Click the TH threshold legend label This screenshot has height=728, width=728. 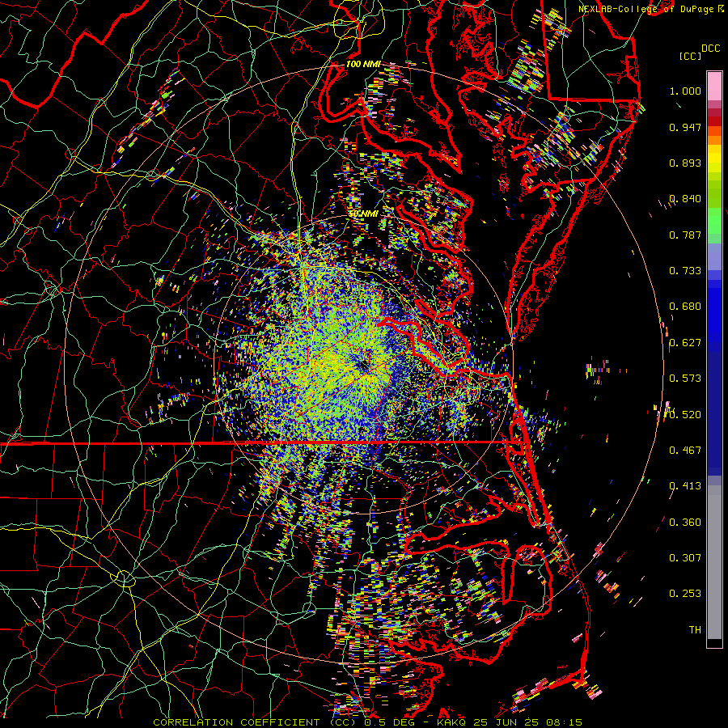695,630
